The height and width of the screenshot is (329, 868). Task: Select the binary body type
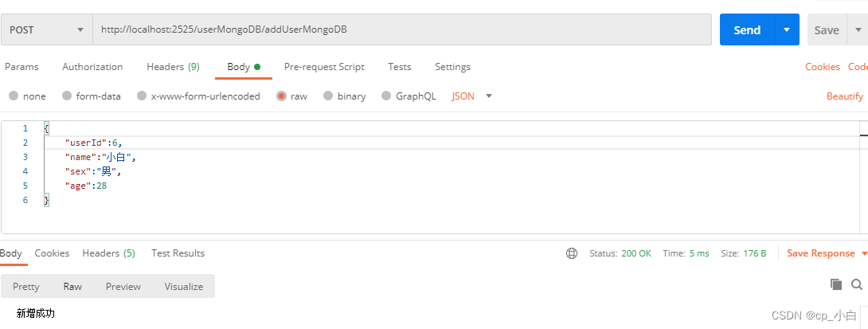[344, 96]
